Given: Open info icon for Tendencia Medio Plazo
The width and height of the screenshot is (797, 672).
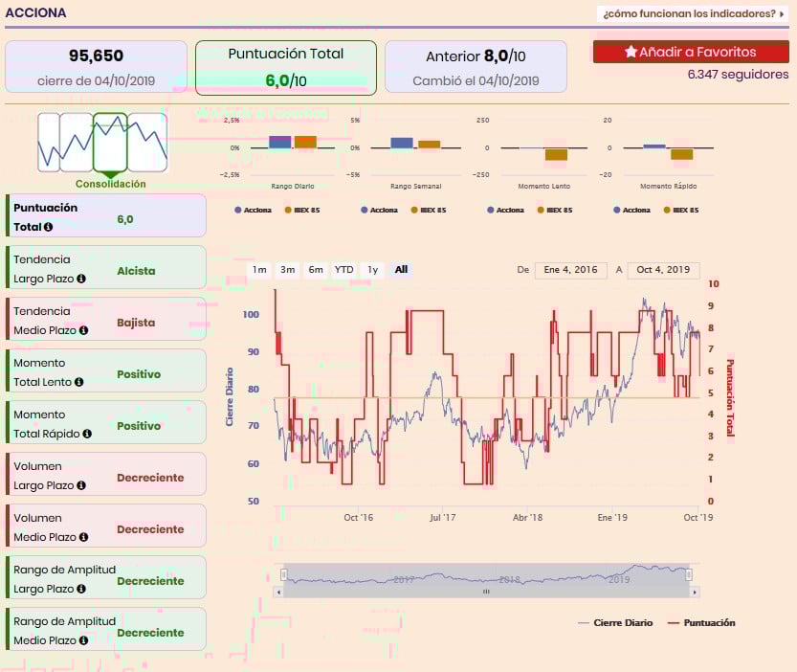Looking at the screenshot, I should coord(83,330).
